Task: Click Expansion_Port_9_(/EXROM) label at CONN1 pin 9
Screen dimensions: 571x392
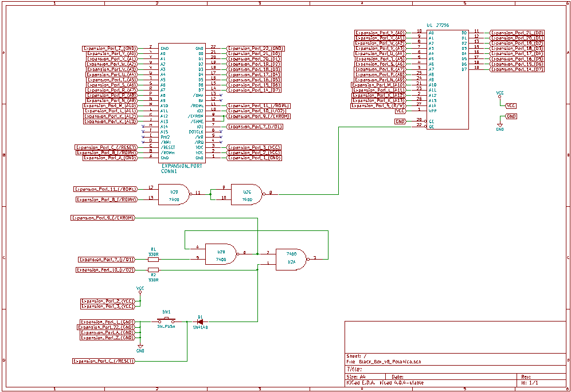Action: click(259, 116)
